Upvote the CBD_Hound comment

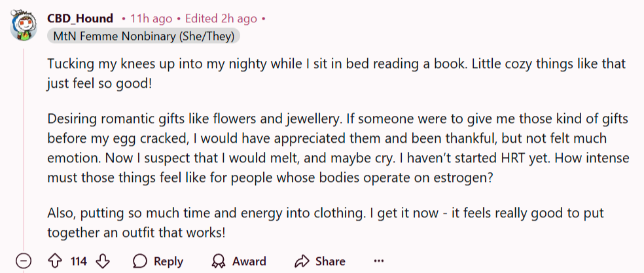point(54,261)
